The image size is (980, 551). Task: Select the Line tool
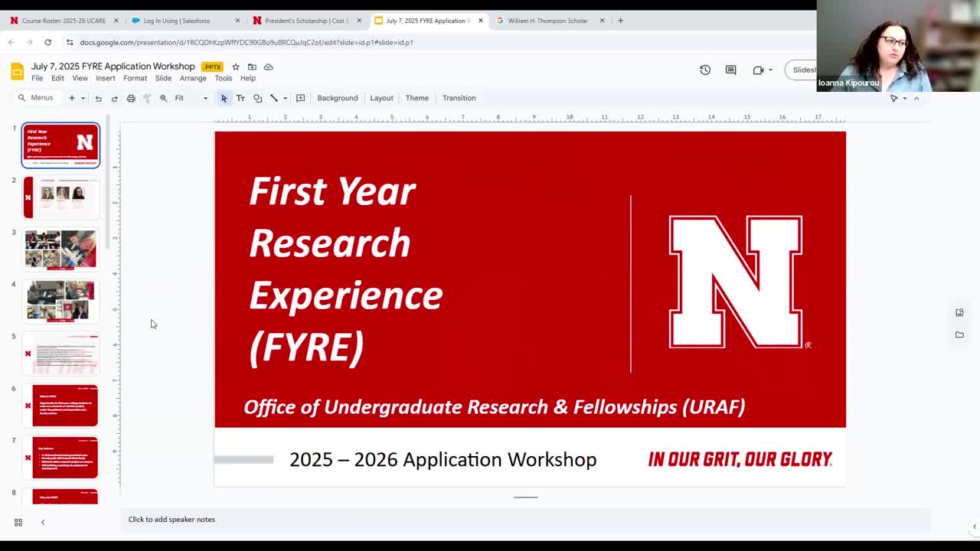pyautogui.click(x=274, y=98)
